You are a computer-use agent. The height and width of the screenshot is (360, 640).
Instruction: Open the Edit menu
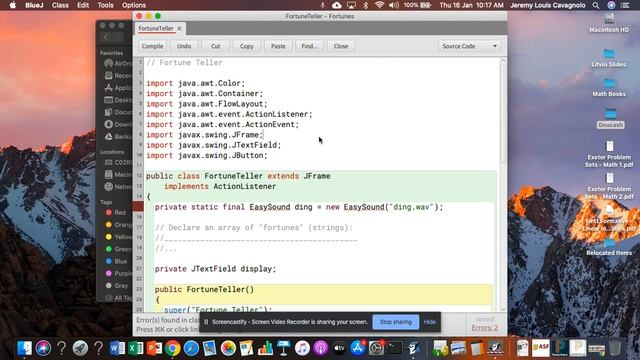click(83, 5)
